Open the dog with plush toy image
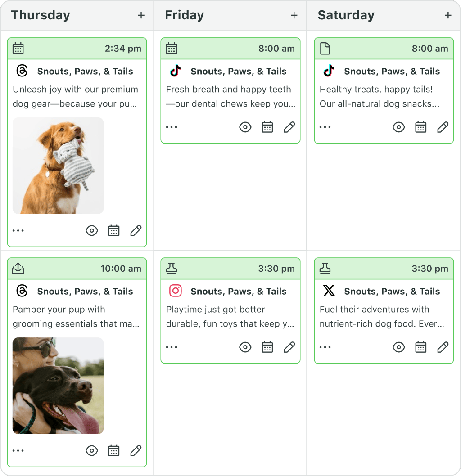 point(58,166)
